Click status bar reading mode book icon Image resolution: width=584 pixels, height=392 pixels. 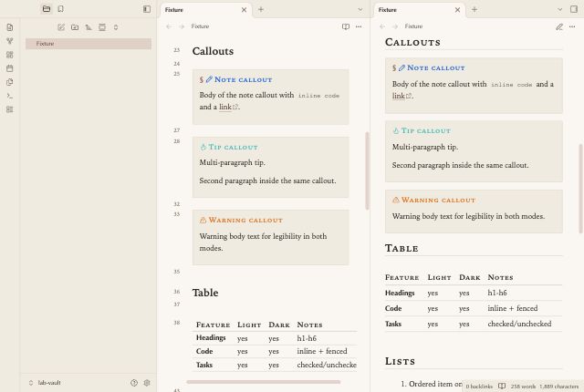[x=502, y=386]
